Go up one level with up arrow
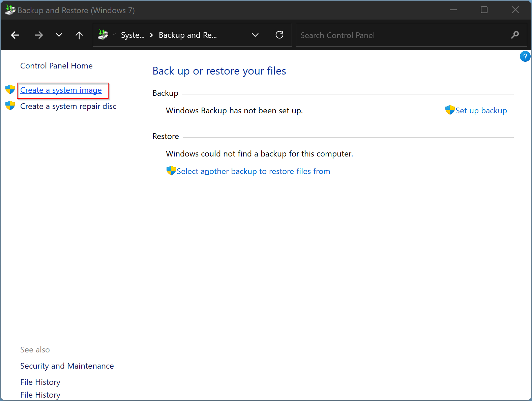 pos(79,35)
